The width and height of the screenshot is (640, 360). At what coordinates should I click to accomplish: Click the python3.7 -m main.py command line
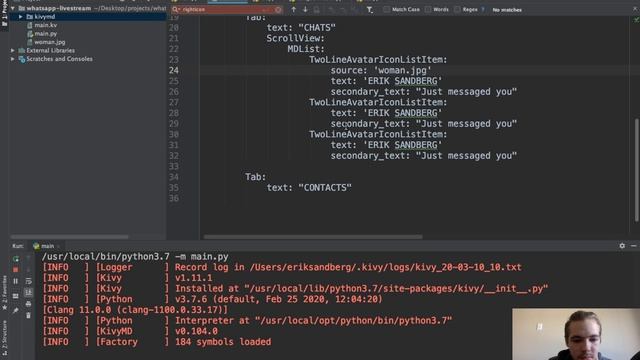pyautogui.click(x=135, y=257)
